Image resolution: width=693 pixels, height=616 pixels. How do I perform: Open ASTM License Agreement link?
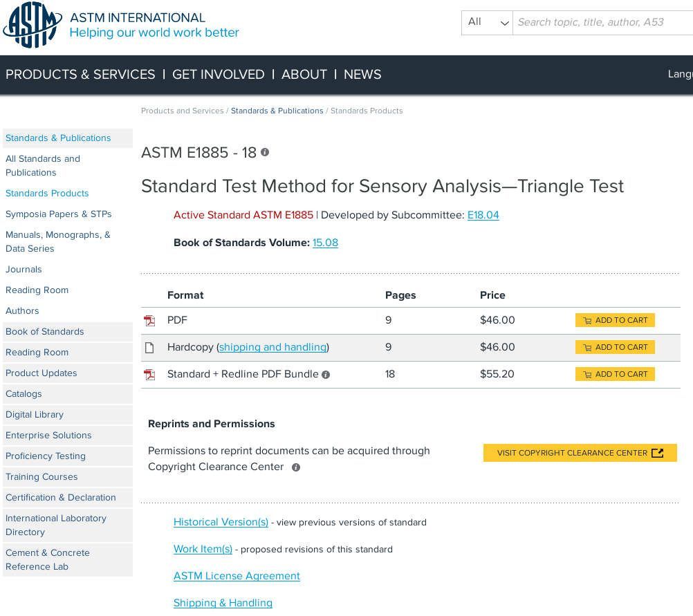click(237, 576)
